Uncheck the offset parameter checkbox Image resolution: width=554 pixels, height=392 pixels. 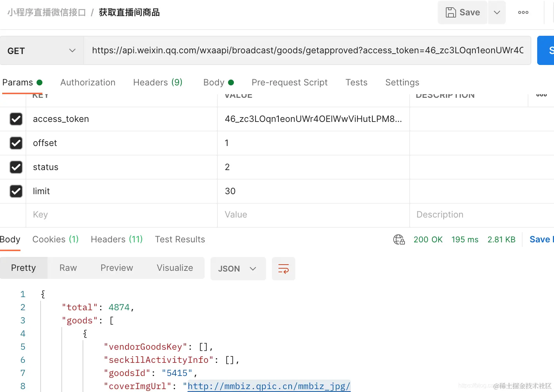(x=16, y=143)
